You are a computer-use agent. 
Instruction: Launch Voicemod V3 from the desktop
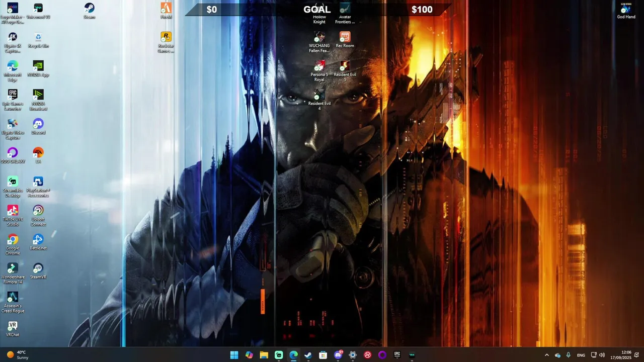click(x=38, y=11)
